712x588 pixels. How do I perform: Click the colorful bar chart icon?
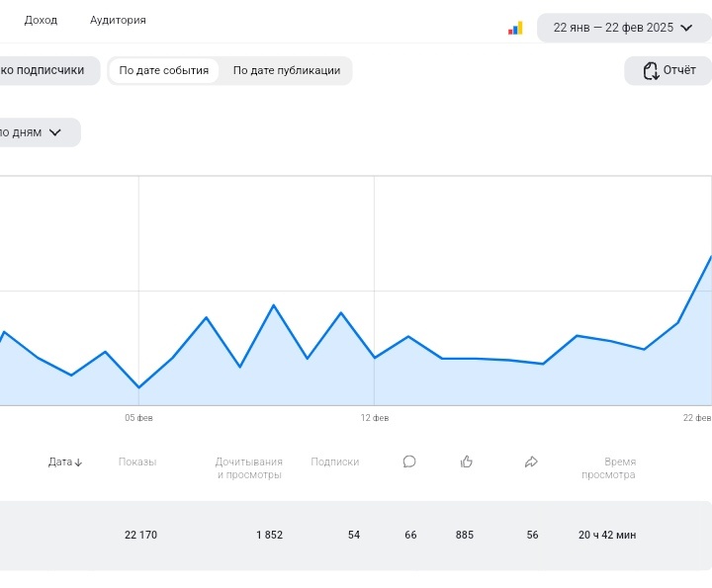(515, 28)
